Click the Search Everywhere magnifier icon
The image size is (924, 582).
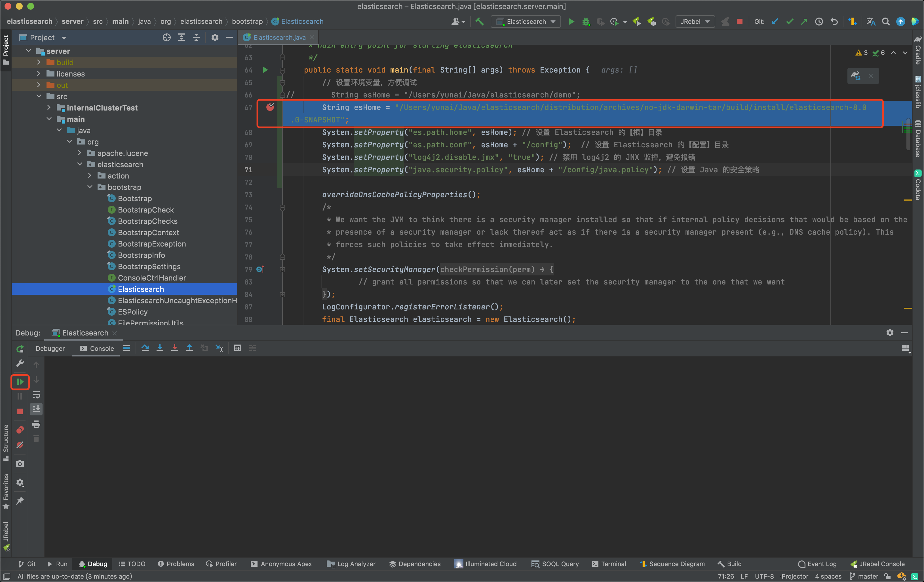click(x=886, y=22)
